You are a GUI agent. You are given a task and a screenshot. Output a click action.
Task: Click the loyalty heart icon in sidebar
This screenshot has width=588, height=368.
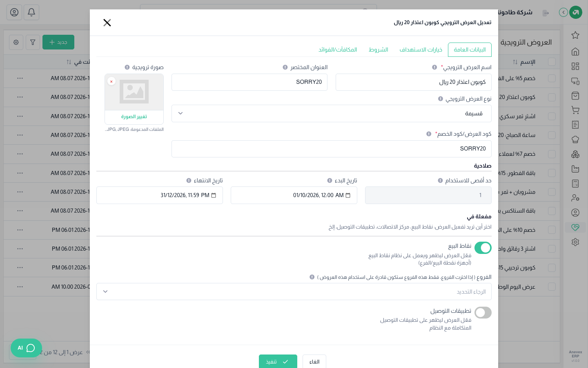[575, 227]
